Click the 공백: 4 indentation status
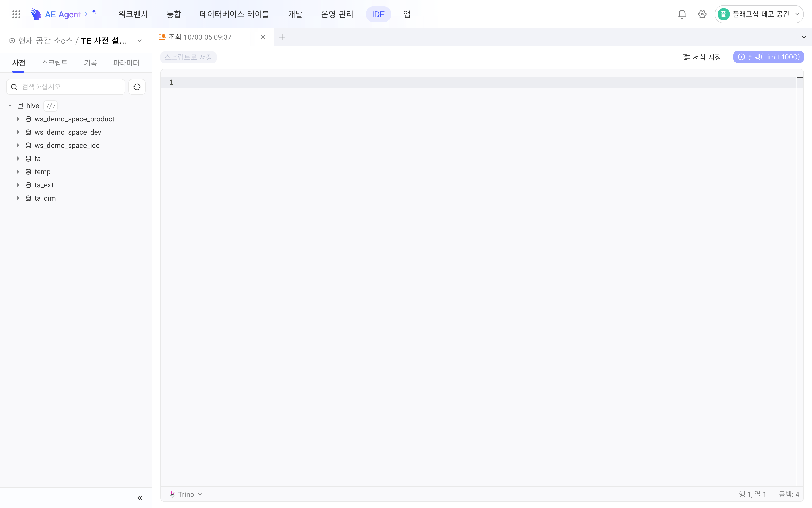 (789, 494)
